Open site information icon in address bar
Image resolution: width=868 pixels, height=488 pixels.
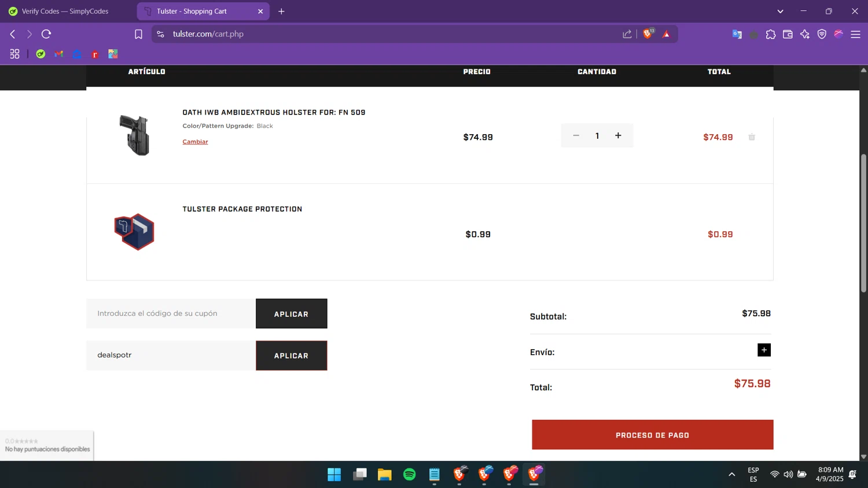click(x=160, y=34)
